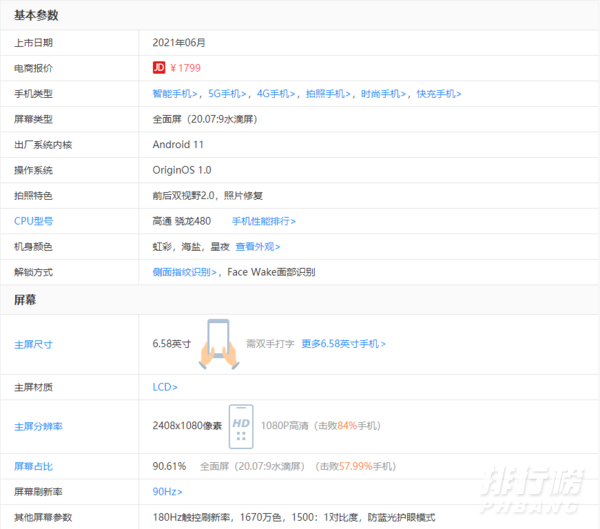Click the 全面屏 (20.07:9水滴屏) screen type value
600x529 pixels.
(205, 119)
